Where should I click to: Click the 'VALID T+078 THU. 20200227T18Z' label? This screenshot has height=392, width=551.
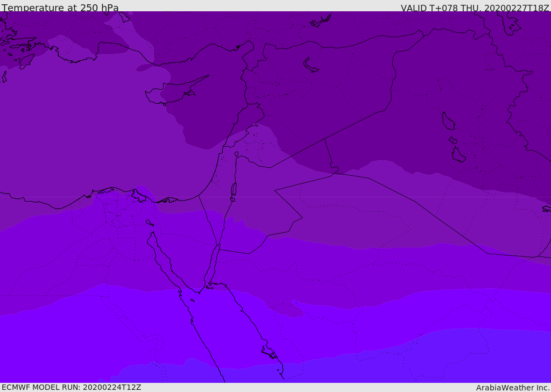(x=475, y=8)
